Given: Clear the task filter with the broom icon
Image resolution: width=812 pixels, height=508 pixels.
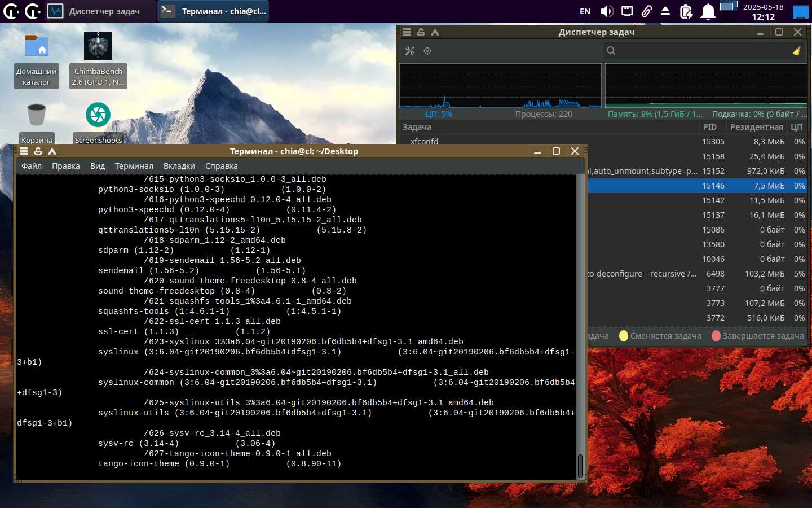Looking at the screenshot, I should [x=796, y=51].
